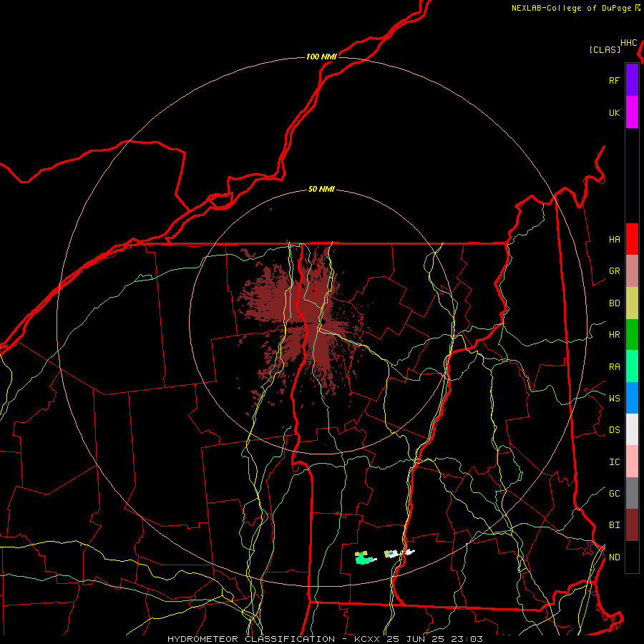Click the IC legend label

pyautogui.click(x=614, y=462)
